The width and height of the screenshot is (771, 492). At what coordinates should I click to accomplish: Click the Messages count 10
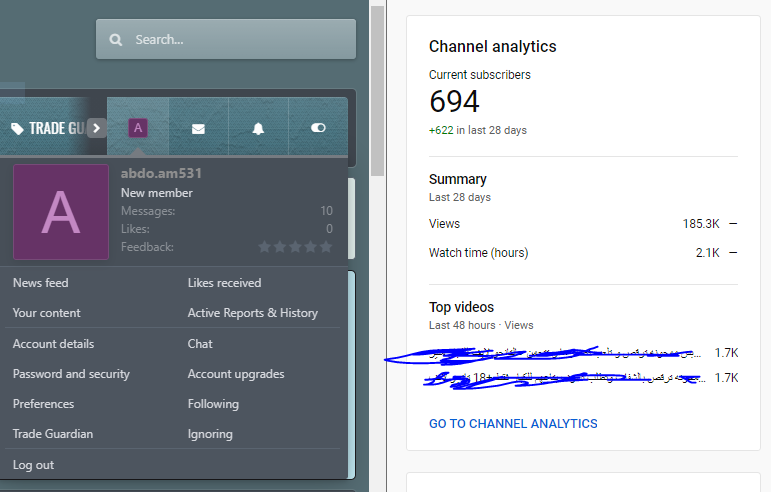(326, 211)
